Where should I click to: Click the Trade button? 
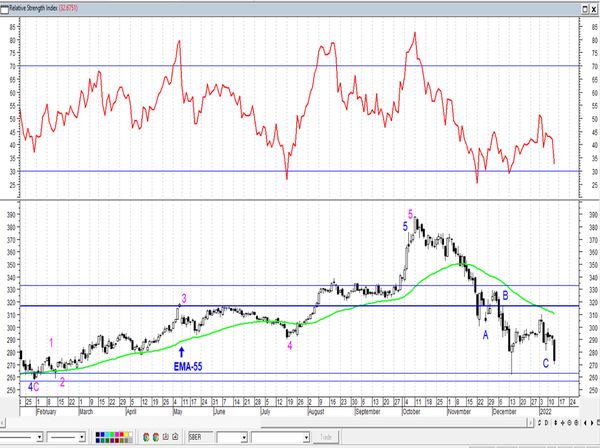coord(326,437)
